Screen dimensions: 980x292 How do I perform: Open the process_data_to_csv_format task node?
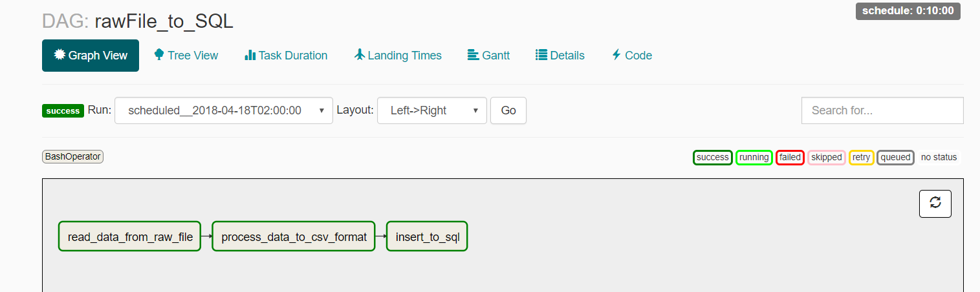pos(294,237)
